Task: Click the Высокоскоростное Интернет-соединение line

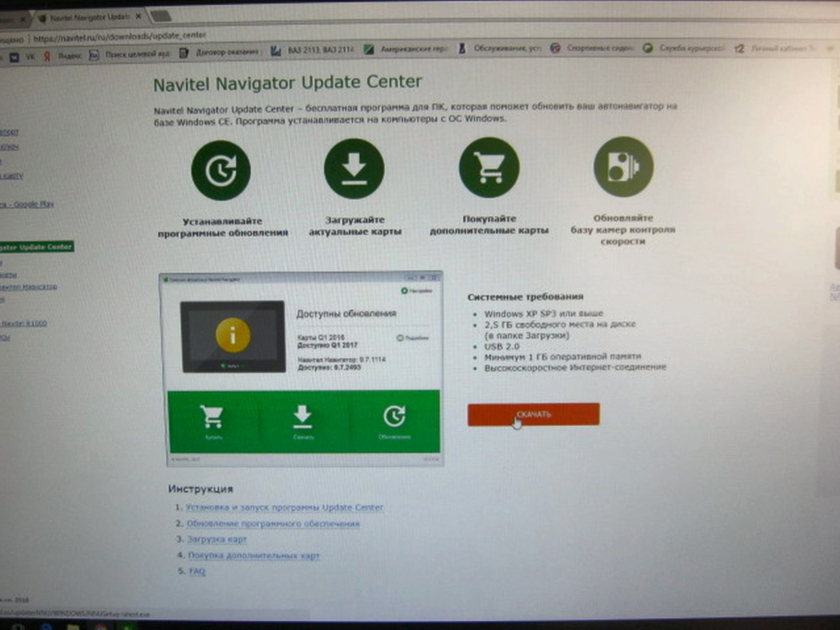Action: (x=575, y=367)
